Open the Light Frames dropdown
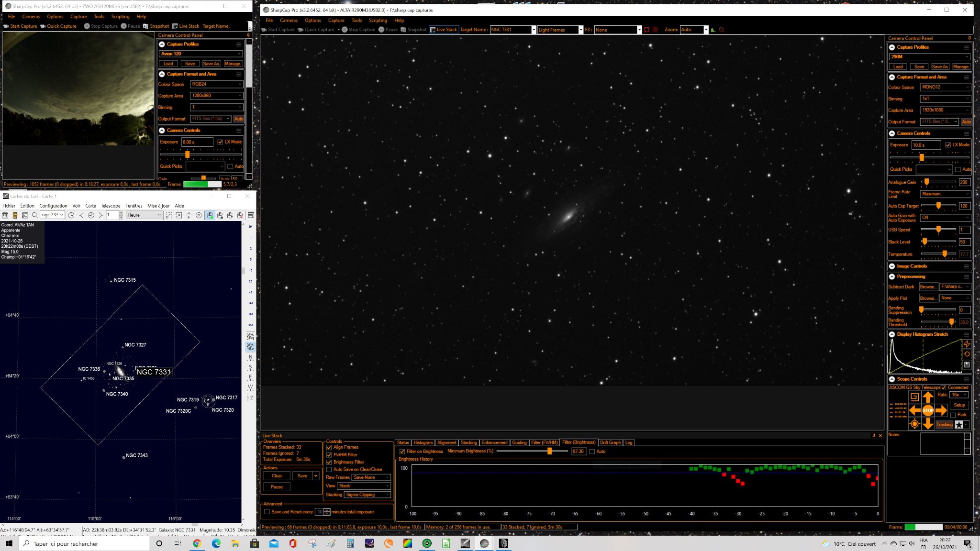The width and height of the screenshot is (980, 551). tap(560, 30)
